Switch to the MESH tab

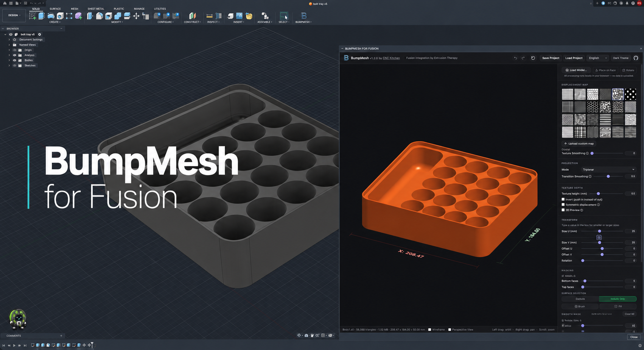tap(75, 9)
